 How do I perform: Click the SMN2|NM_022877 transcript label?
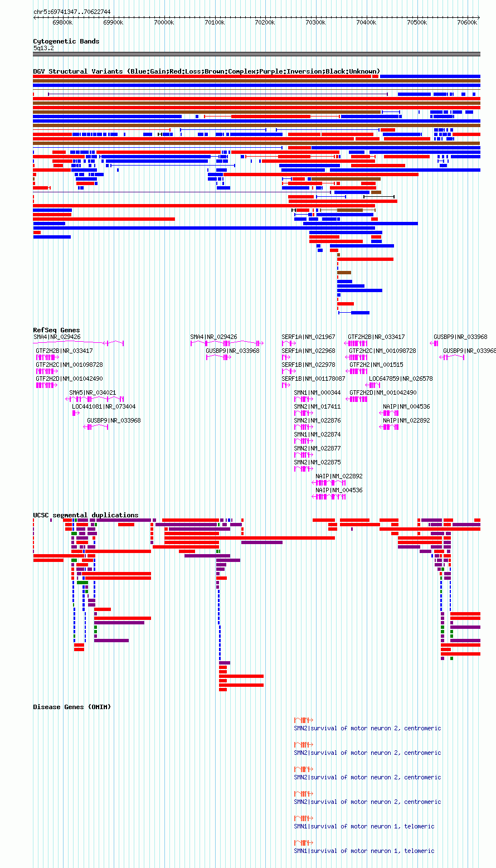point(318,448)
